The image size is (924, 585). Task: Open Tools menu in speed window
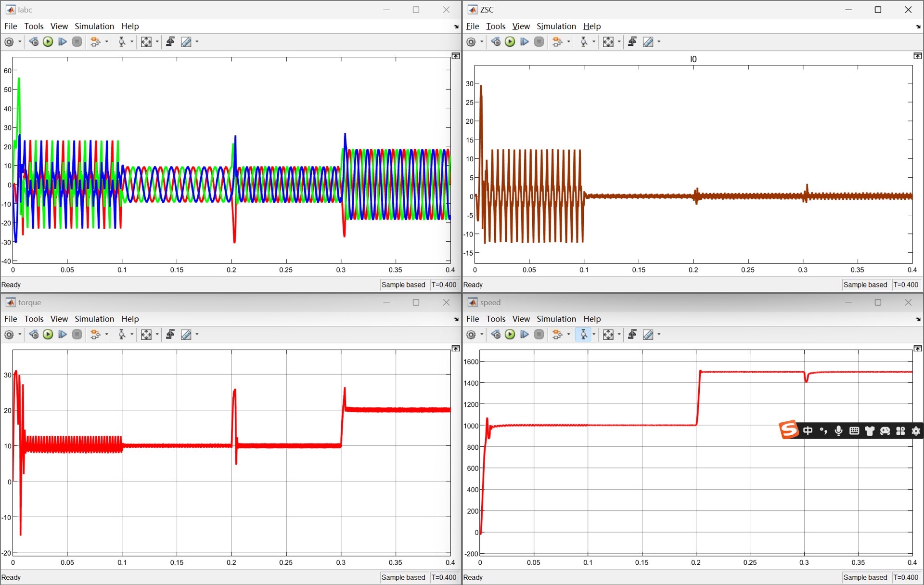click(496, 319)
